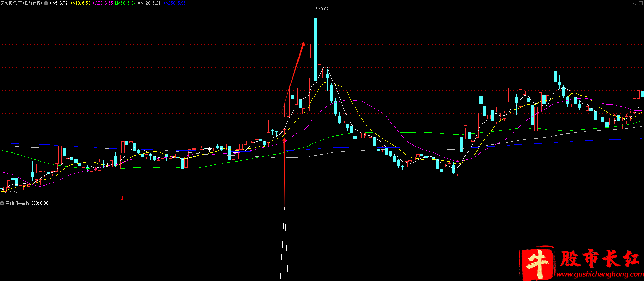Click the blue MA250: 5.95 label
644x281 pixels.
click(174, 3)
